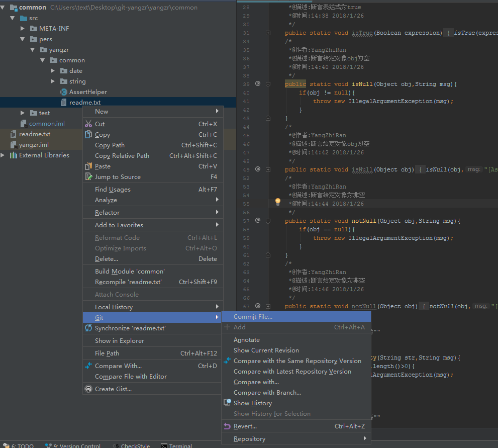The width and height of the screenshot is (498, 448).
Task: Expand folded isNull method at line 49
Action: 268,169
